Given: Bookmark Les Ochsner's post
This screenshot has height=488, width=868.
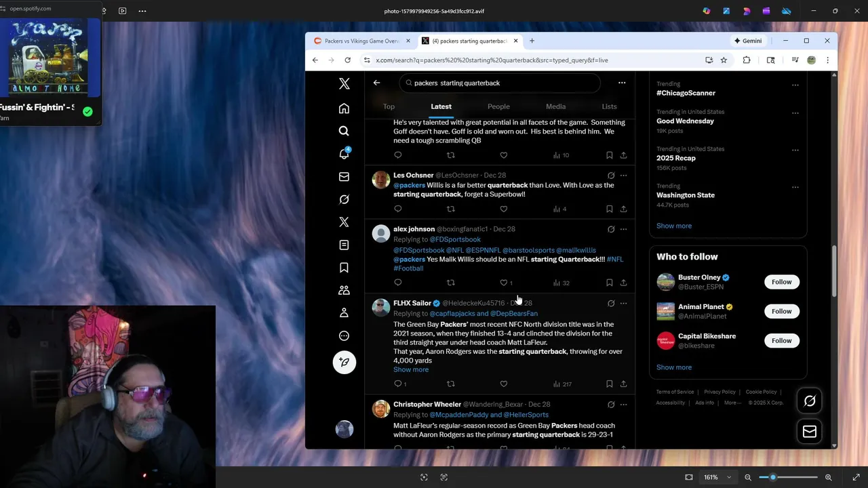Looking at the screenshot, I should pos(609,209).
